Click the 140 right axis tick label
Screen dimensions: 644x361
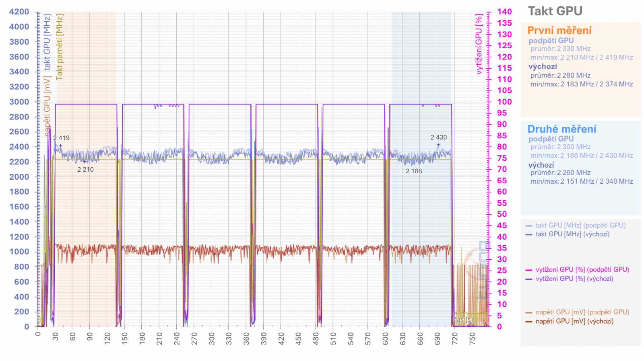pos(504,12)
